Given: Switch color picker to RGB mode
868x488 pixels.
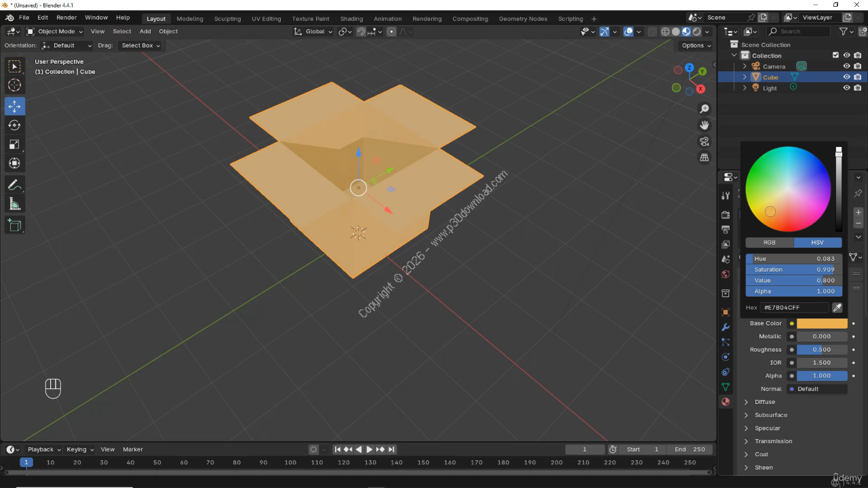Looking at the screenshot, I should (769, 243).
